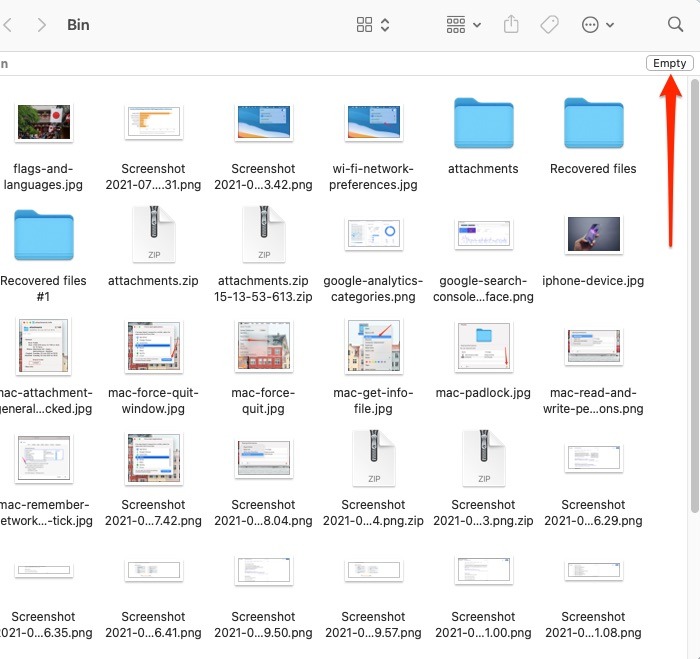Select Screenshot 2021-0...3.png.zip archive
Viewport: 700px width, 659px height.
(483, 458)
